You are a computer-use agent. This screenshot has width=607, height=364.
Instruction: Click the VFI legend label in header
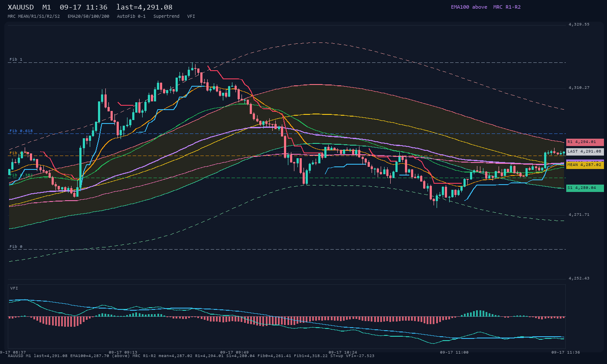(191, 16)
